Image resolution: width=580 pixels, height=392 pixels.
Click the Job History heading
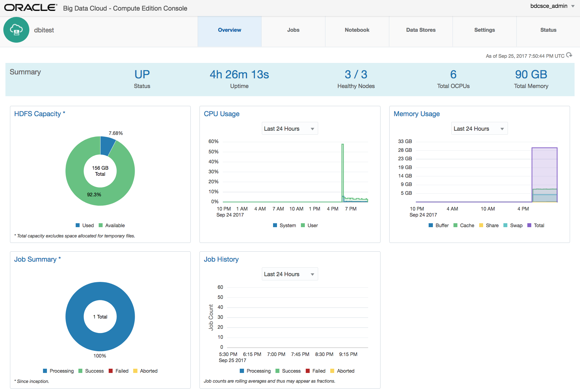click(221, 259)
